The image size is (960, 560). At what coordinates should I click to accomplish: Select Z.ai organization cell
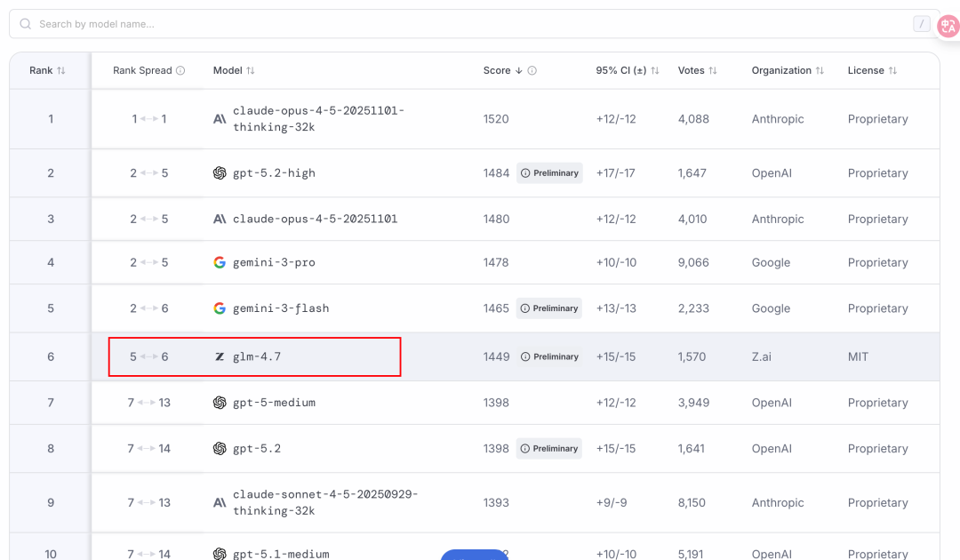[761, 356]
